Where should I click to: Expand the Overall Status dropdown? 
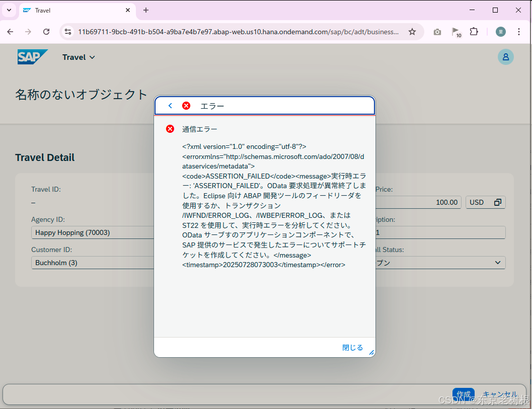[x=498, y=263]
